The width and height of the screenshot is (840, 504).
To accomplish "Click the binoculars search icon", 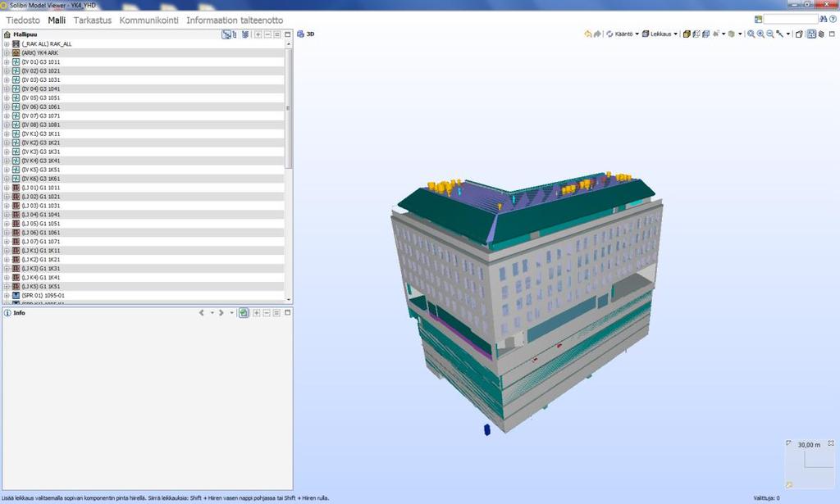I will click(x=824, y=20).
